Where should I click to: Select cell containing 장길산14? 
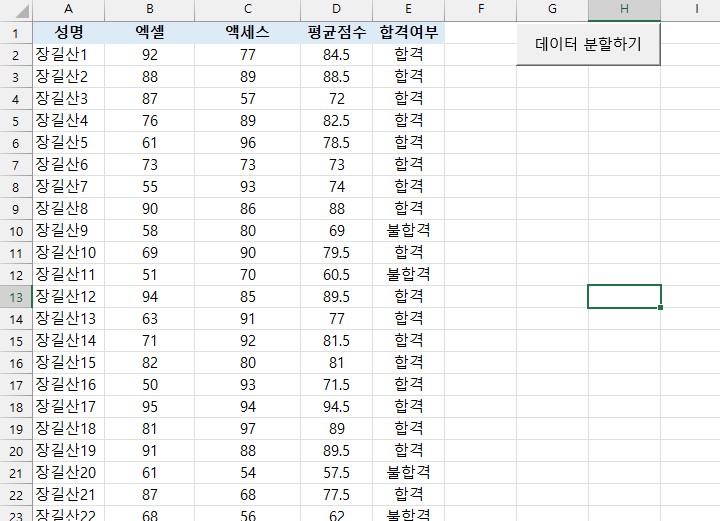(x=68, y=341)
